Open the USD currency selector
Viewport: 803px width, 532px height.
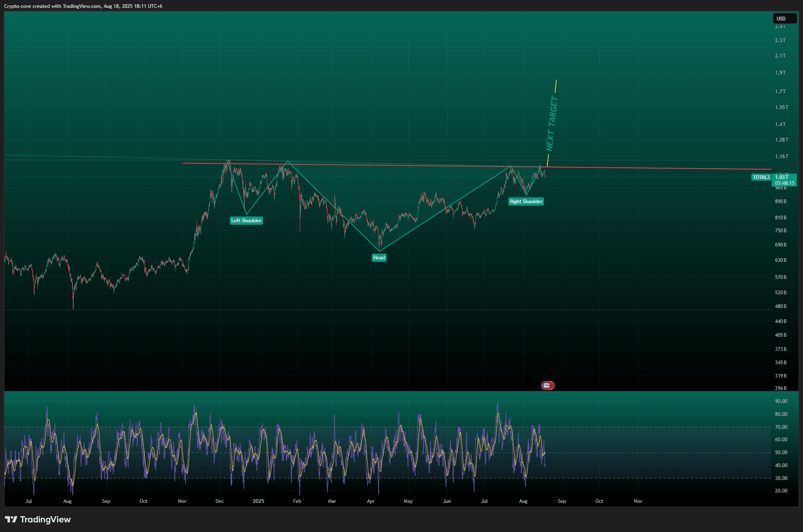784,19
